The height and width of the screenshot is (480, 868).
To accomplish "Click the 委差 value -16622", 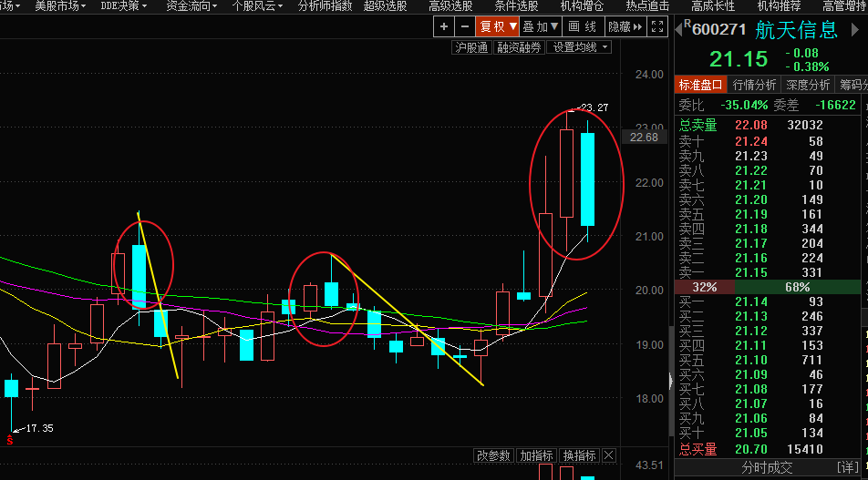I will tap(835, 105).
